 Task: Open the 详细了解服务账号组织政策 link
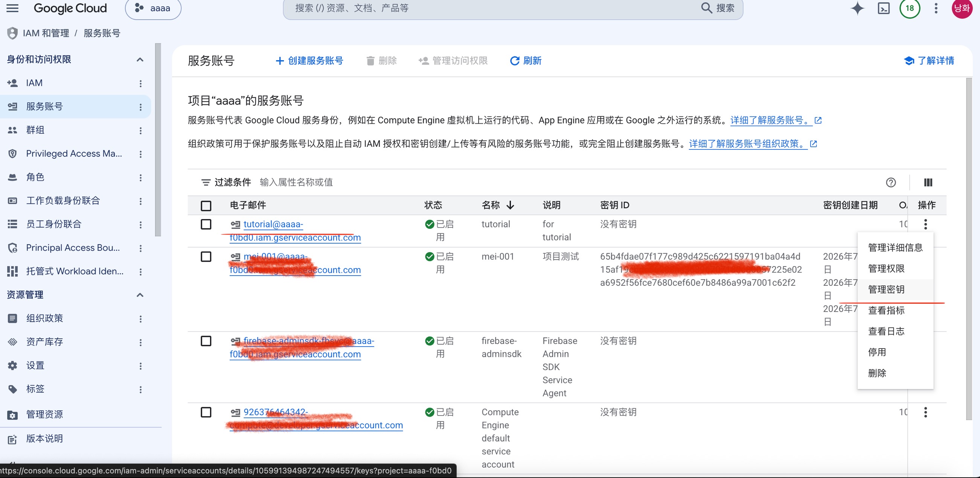point(753,144)
